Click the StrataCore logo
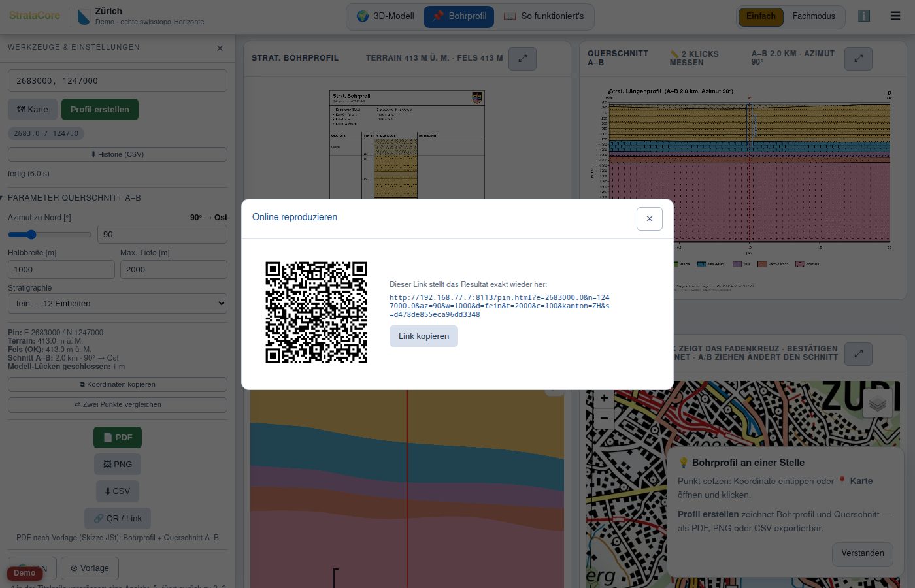 coord(35,16)
